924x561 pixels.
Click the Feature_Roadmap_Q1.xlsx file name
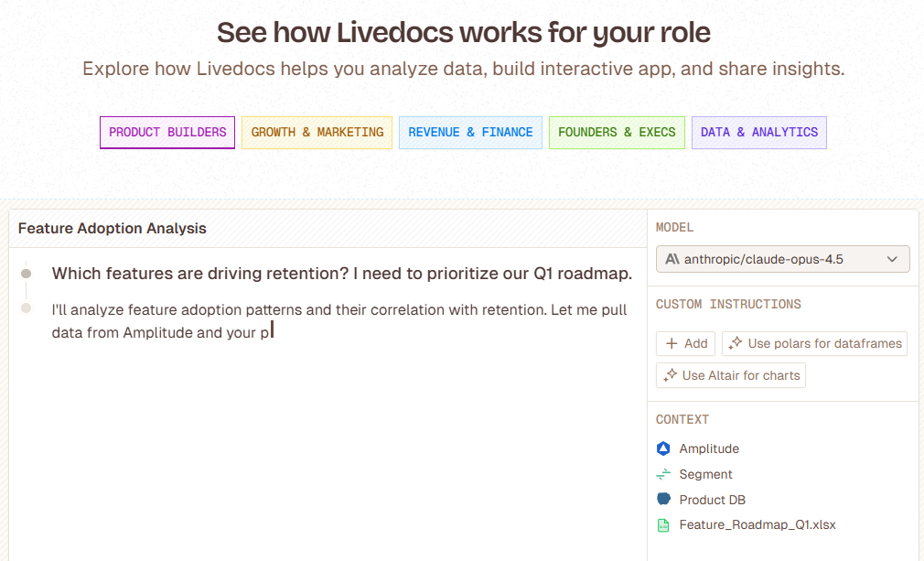click(757, 525)
